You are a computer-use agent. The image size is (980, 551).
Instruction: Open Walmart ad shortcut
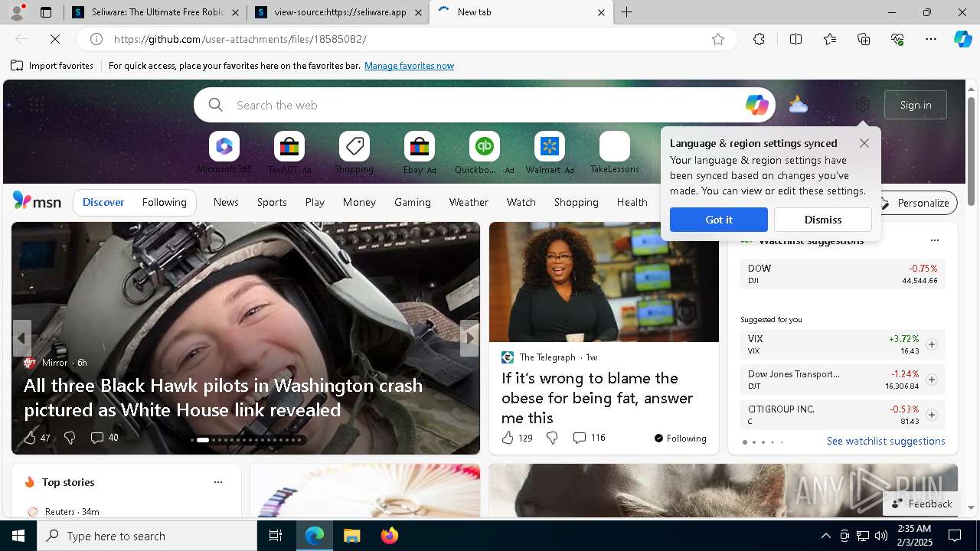(550, 152)
